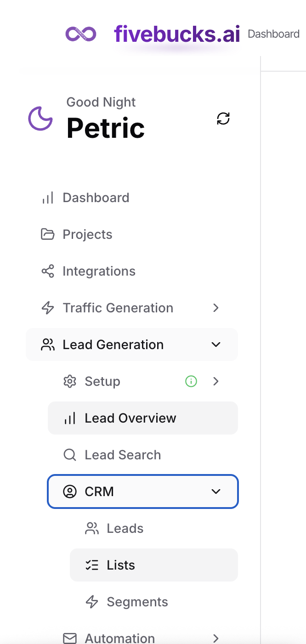The width and height of the screenshot is (306, 644).
Task: Click the Integrations share icon
Action: [x=48, y=271]
